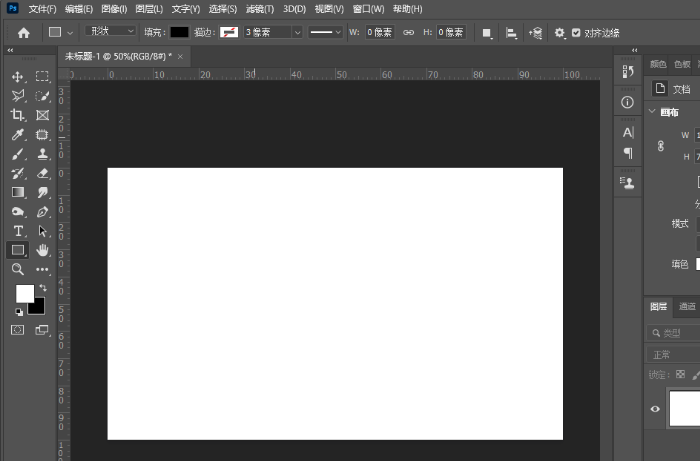Screen dimensions: 700x461
Task: Select the Hand tool
Action: pyautogui.click(x=42, y=250)
